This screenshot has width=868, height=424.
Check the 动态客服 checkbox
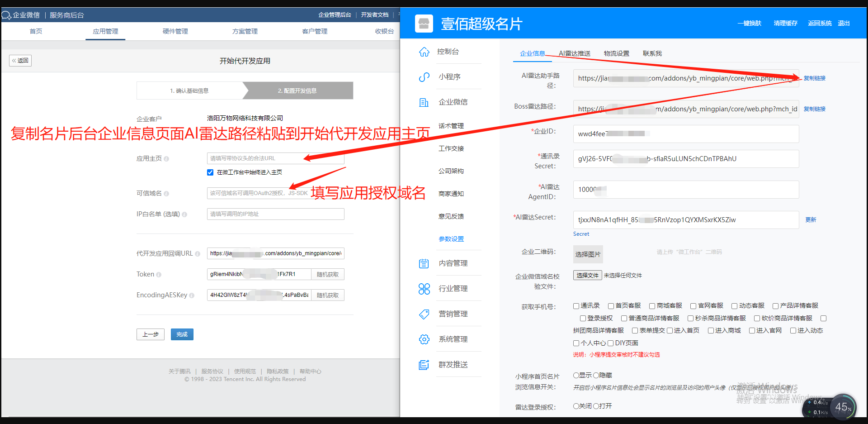[x=734, y=306]
